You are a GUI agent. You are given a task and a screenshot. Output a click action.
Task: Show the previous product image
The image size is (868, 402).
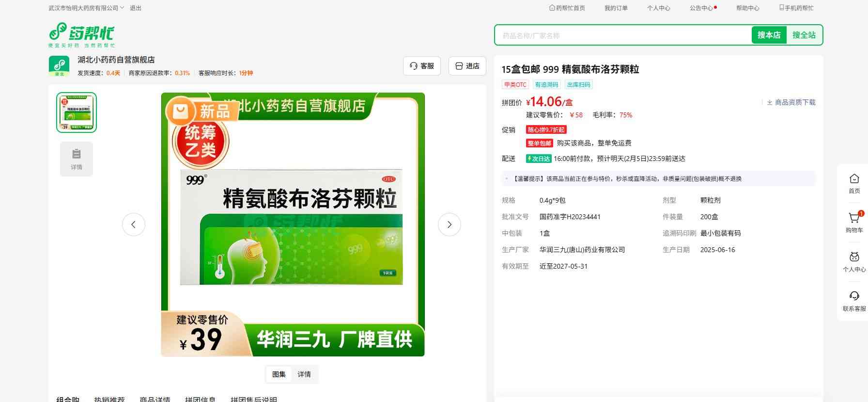(x=134, y=225)
